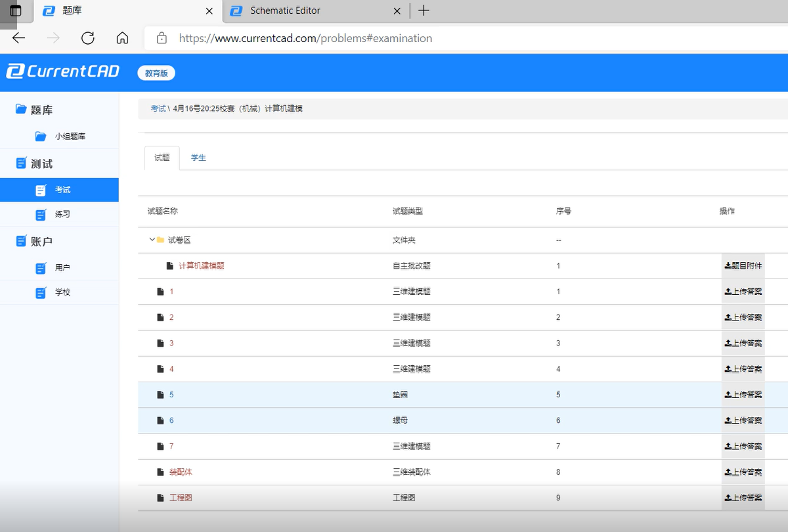This screenshot has height=532, width=788.
Task: Click 考试 breadcrumb link
Action: [x=158, y=108]
